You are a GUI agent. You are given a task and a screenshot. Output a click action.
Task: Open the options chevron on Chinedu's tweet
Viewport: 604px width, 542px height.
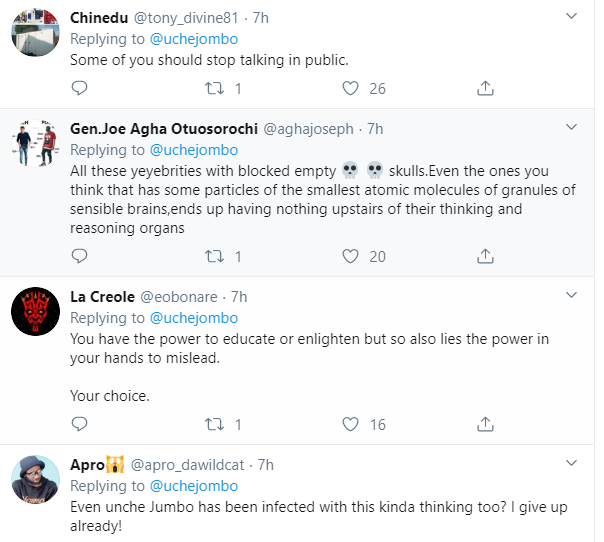click(x=572, y=17)
